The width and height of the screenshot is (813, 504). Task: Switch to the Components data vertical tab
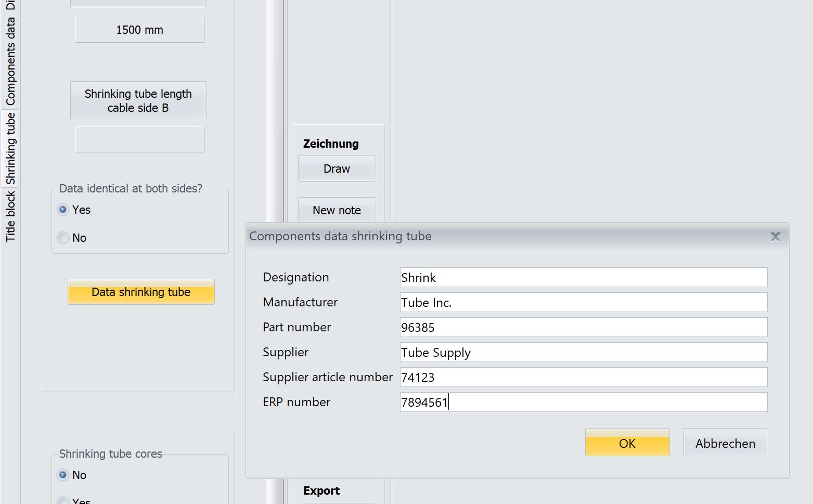10,61
